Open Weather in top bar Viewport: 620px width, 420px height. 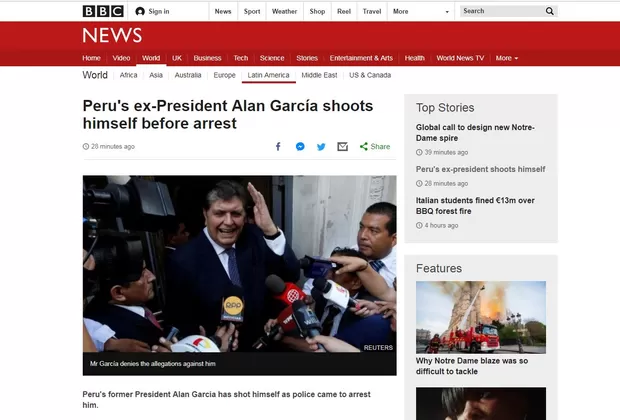(x=284, y=11)
